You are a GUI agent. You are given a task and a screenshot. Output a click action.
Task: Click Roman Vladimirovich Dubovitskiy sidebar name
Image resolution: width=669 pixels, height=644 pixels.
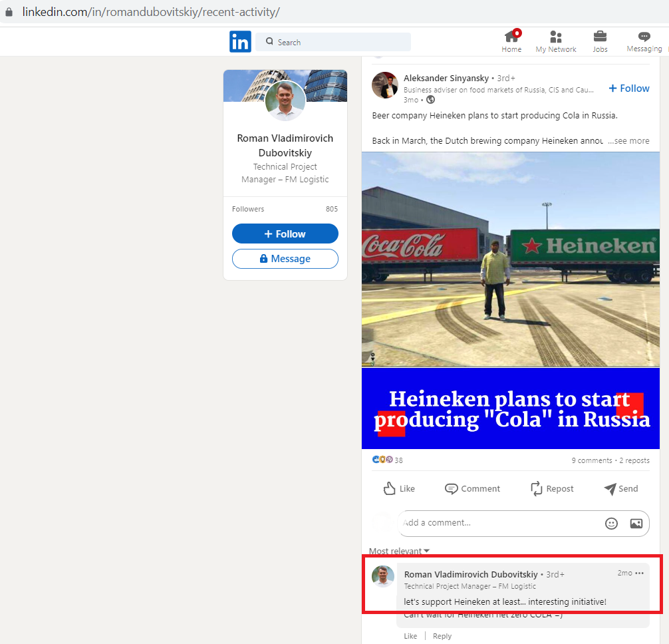tap(285, 146)
